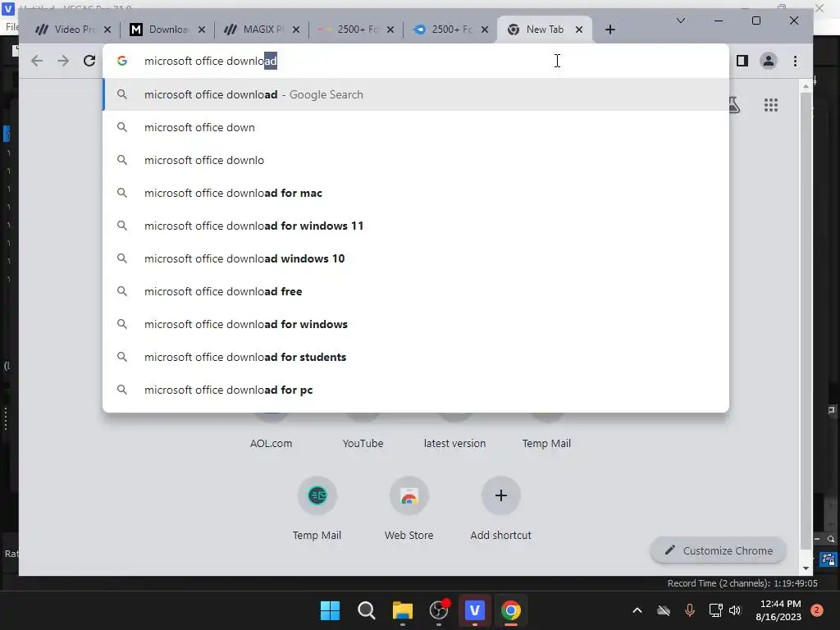Switch to first 2500+ tab
This screenshot has height=630, width=840.
pos(356,30)
